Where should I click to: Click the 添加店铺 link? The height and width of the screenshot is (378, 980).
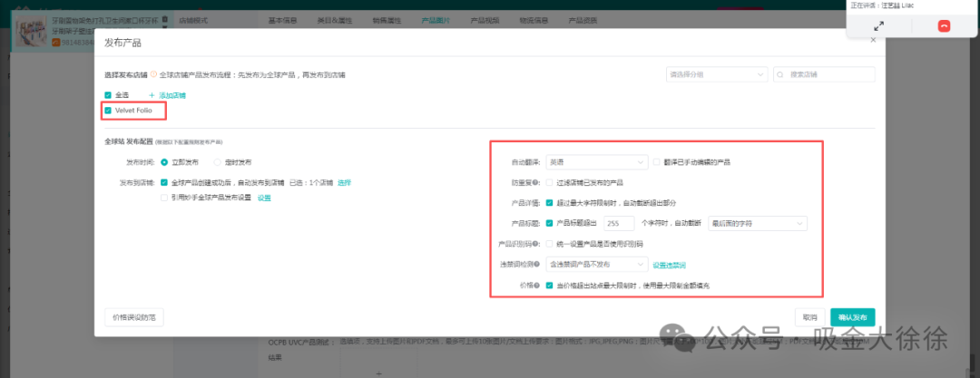(168, 95)
